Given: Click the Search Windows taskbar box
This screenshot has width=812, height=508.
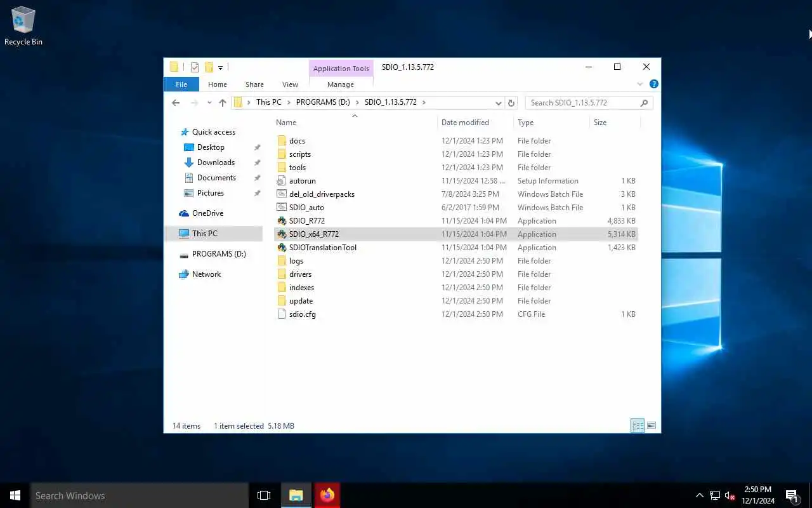Looking at the screenshot, I should (140, 495).
